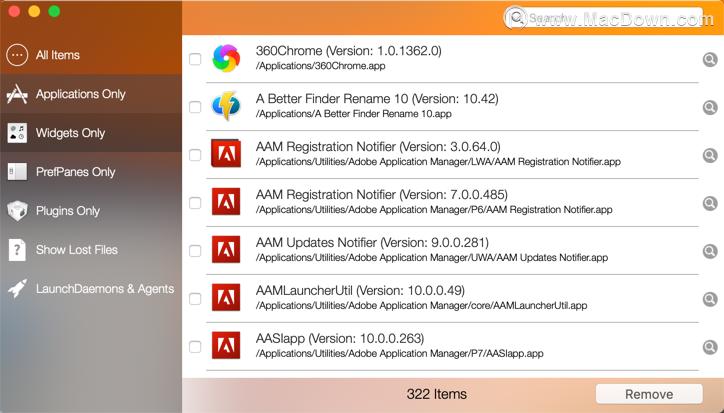Click the Plugins Only cube icon
724x413 pixels.
pos(17,211)
